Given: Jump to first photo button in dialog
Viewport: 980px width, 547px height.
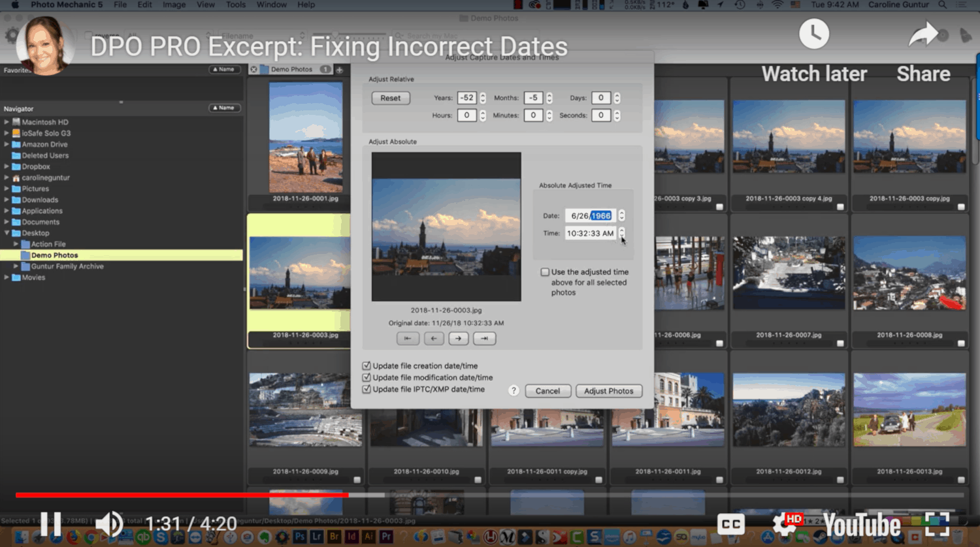Looking at the screenshot, I should pyautogui.click(x=408, y=338).
